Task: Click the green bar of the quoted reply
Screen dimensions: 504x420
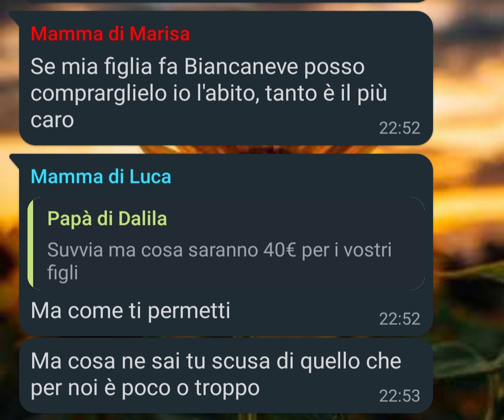Action: [x=30, y=244]
